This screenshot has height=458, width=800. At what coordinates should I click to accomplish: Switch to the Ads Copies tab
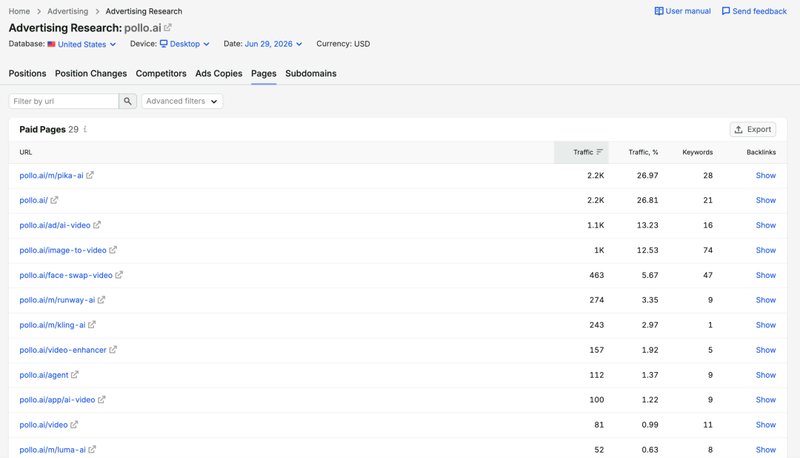[x=218, y=73]
